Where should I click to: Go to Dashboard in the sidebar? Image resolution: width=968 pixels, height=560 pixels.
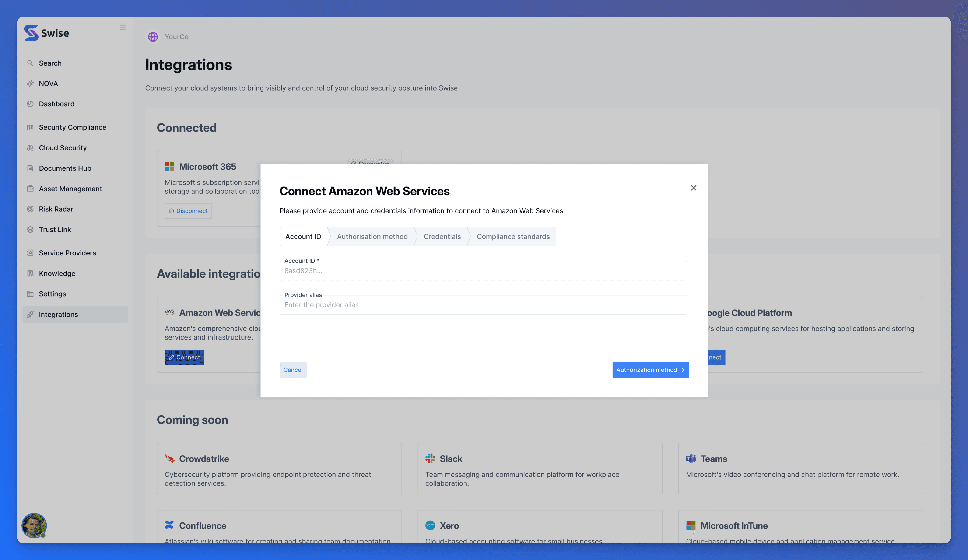pyautogui.click(x=75, y=104)
